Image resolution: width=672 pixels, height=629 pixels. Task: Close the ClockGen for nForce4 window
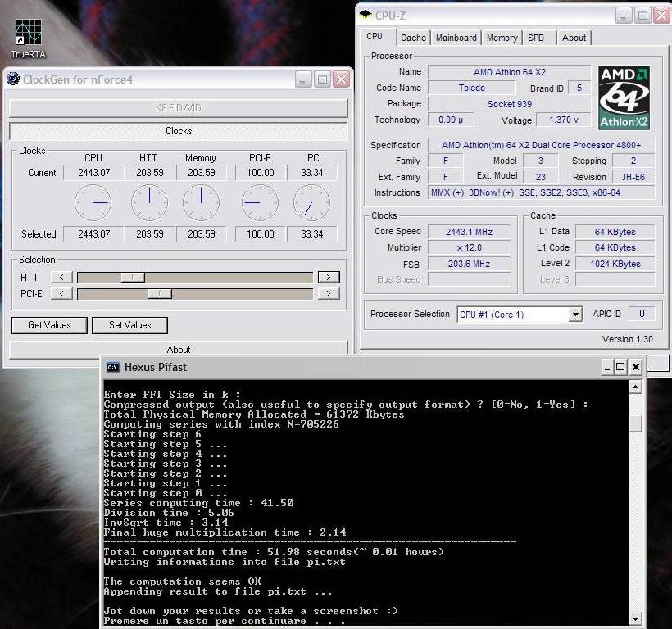click(341, 79)
